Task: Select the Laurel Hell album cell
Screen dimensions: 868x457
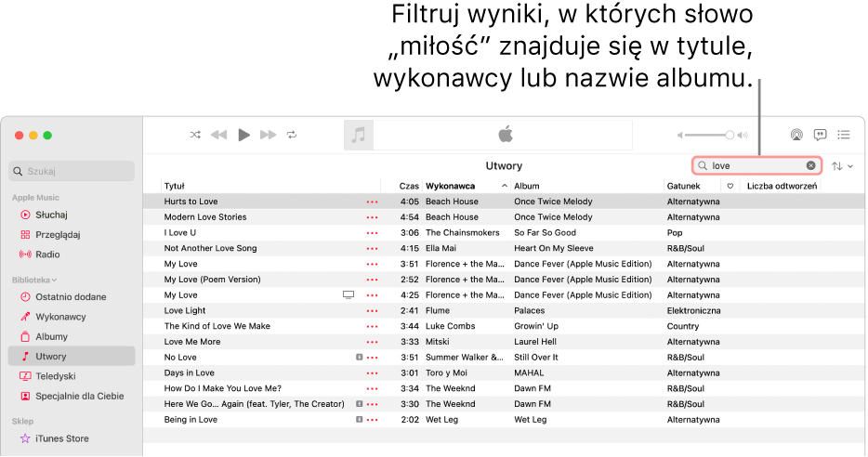Action: (534, 342)
